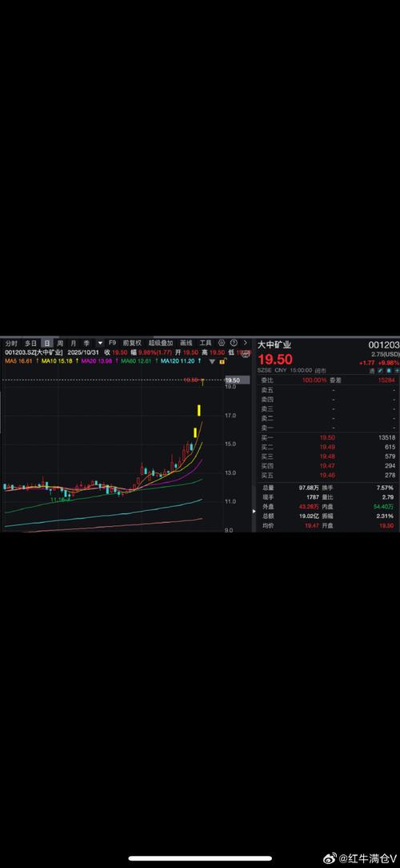The width and height of the screenshot is (400, 868).
Task: Click the 换手 7.57% turnover value
Action: 386,488
